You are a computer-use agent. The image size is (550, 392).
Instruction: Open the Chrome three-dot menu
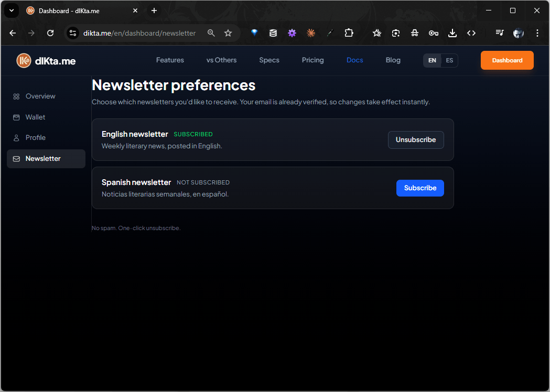click(537, 32)
